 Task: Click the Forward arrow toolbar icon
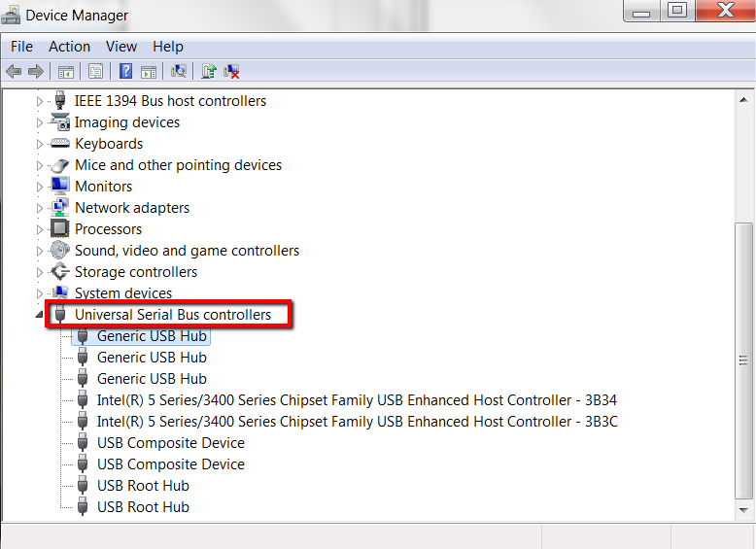click(36, 71)
